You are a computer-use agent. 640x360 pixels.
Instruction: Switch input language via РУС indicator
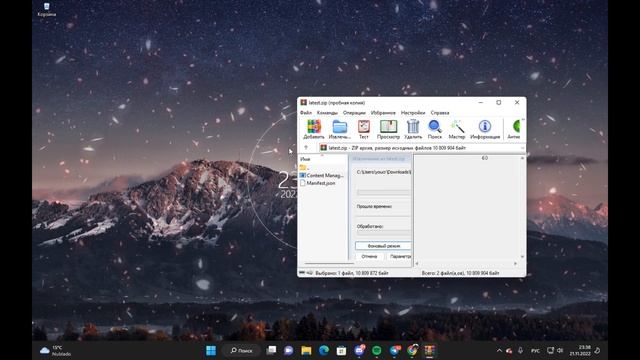pyautogui.click(x=535, y=351)
